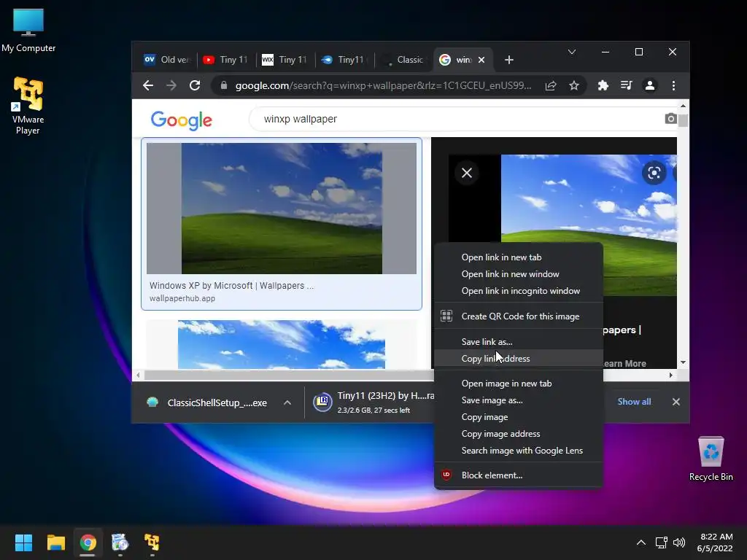The height and width of the screenshot is (560, 747).
Task: Switch to the Tiny11 tab
Action: point(344,60)
